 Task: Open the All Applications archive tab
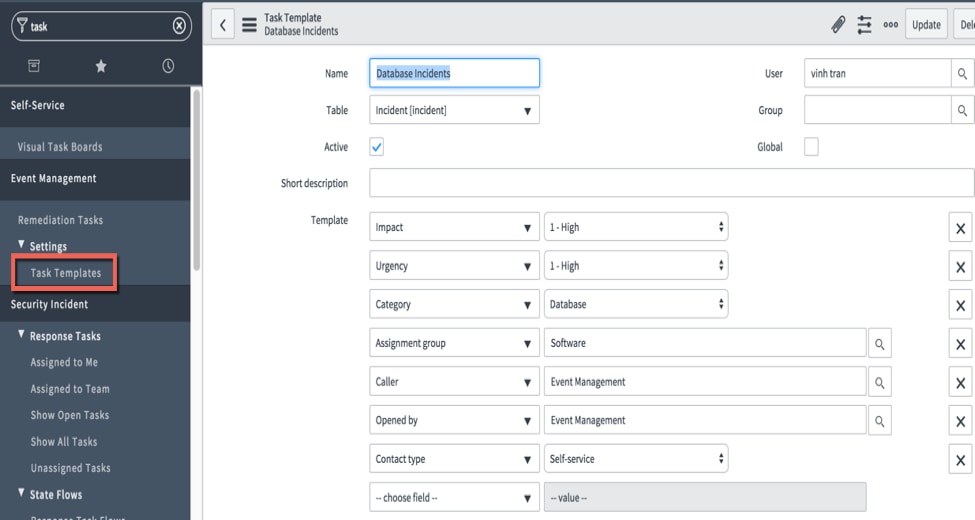(x=34, y=65)
